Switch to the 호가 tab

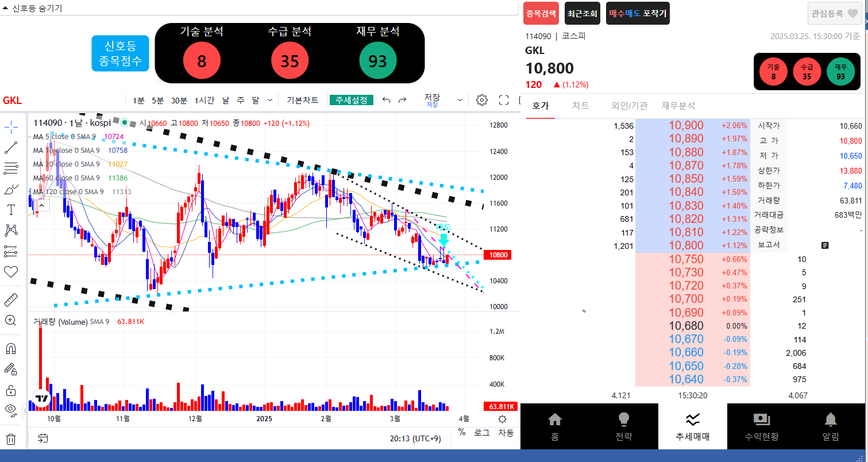(x=541, y=106)
